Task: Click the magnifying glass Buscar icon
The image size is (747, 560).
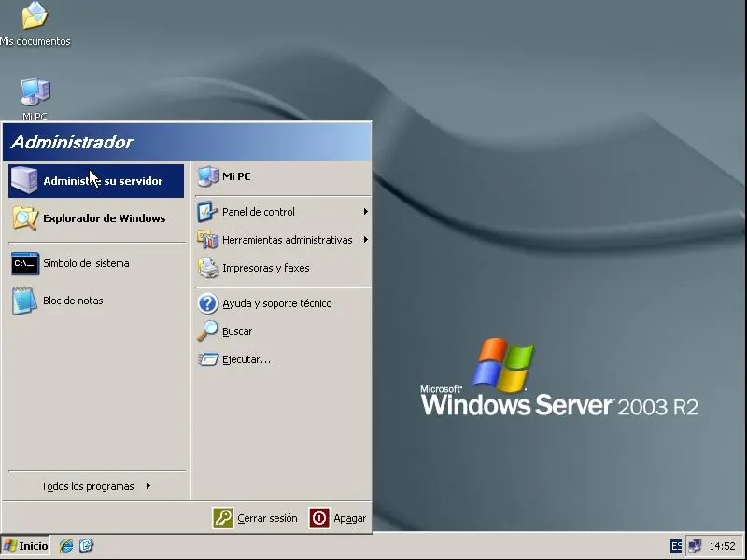Action: pyautogui.click(x=207, y=331)
